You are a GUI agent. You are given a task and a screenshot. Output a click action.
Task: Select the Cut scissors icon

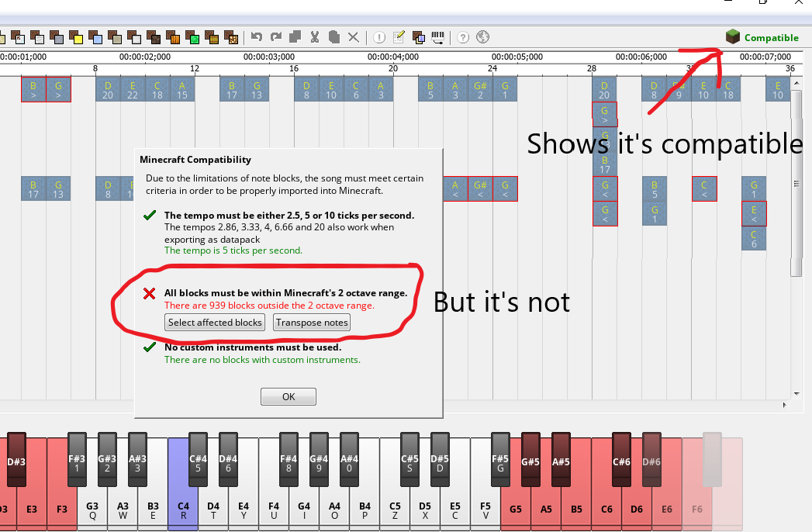coord(315,36)
